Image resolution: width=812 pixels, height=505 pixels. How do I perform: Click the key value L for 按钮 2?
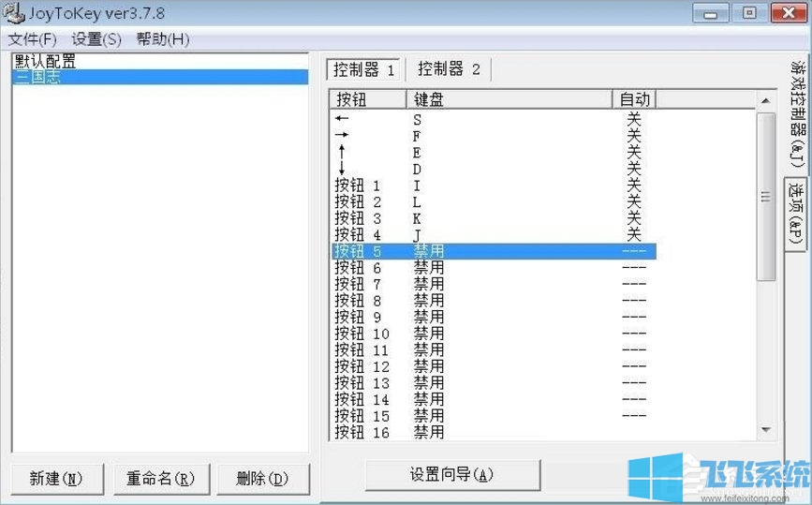click(x=417, y=202)
